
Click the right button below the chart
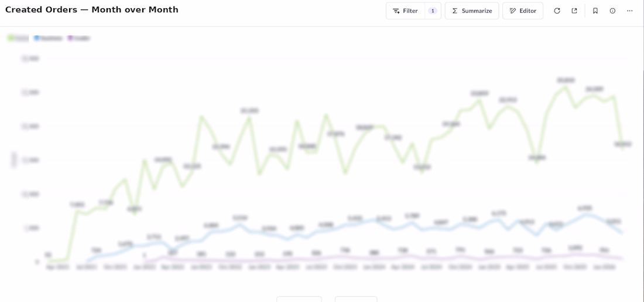(356, 298)
